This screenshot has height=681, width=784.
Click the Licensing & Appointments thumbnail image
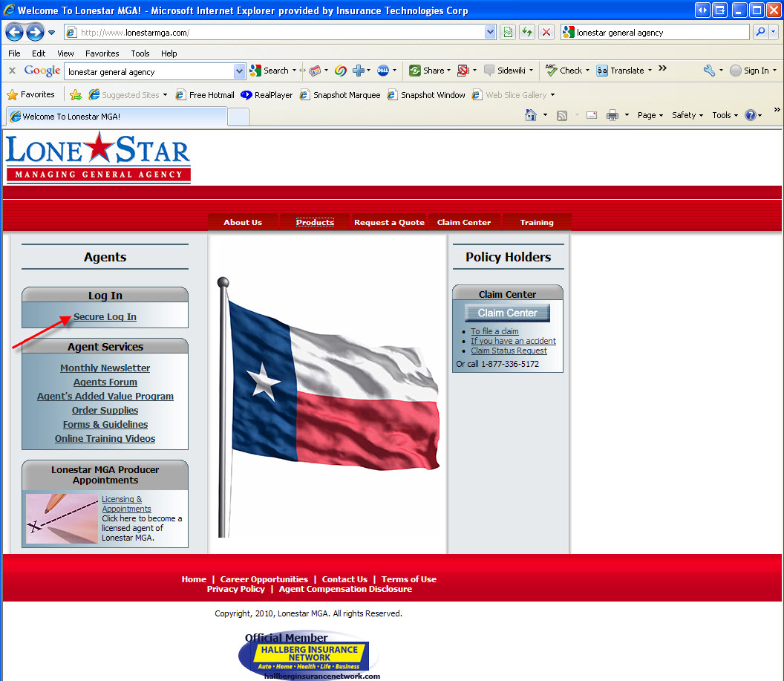click(x=62, y=518)
